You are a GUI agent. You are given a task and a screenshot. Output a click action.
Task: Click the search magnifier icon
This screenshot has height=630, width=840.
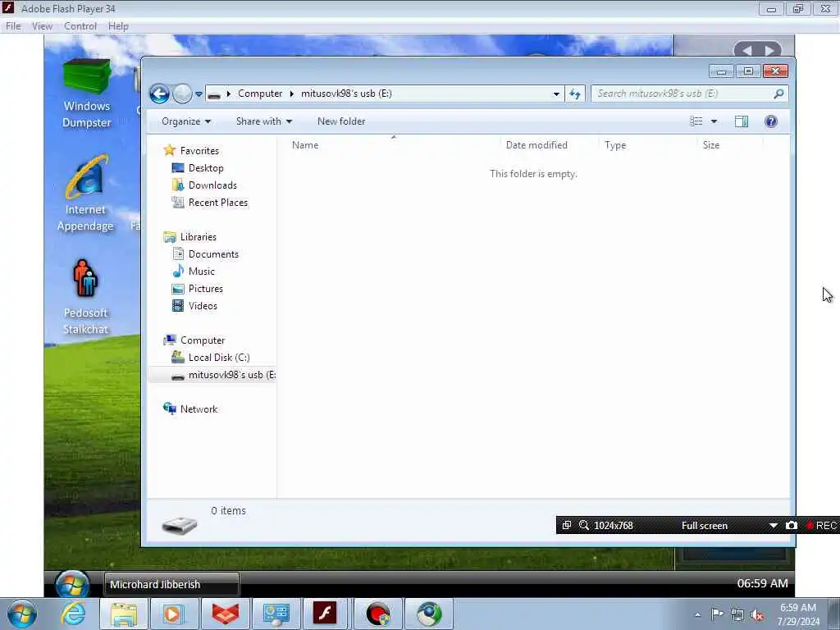(x=778, y=94)
